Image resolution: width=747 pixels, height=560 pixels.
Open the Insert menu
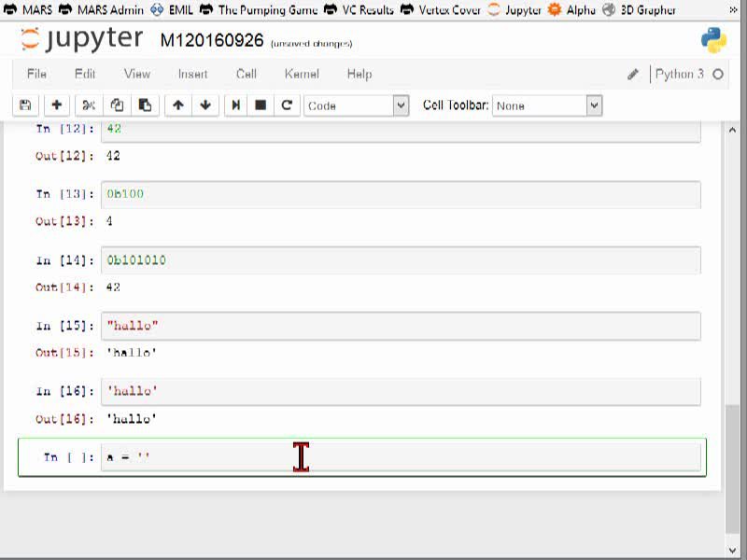[x=192, y=74]
